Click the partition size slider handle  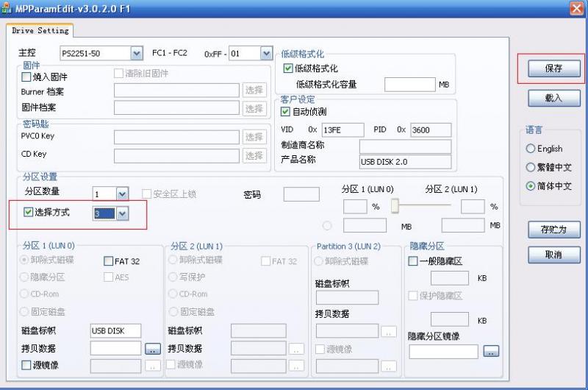point(395,205)
